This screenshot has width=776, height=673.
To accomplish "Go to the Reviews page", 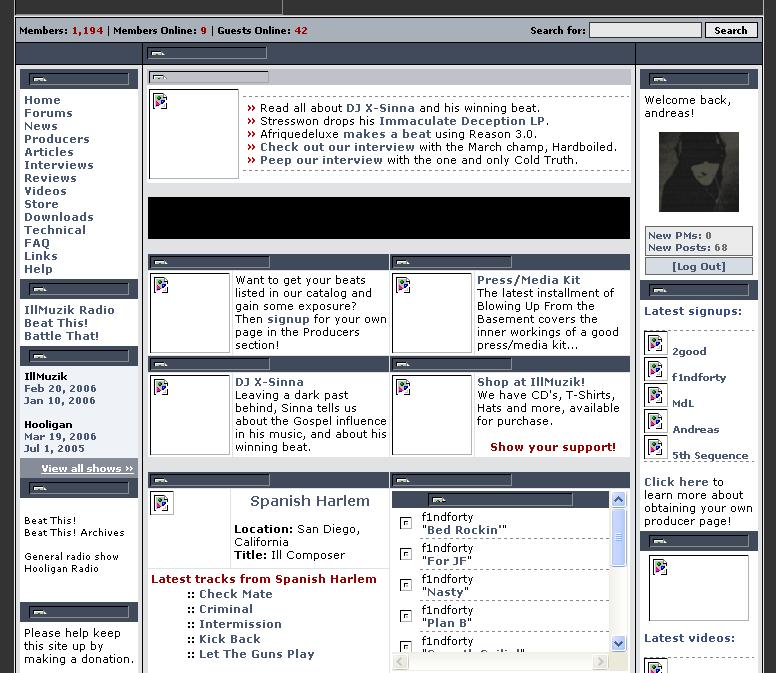I will pos(50,178).
